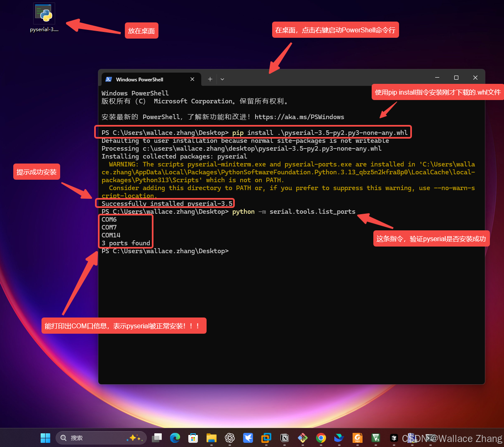
Task: Open ChatGPT app from taskbar
Action: (x=230, y=438)
